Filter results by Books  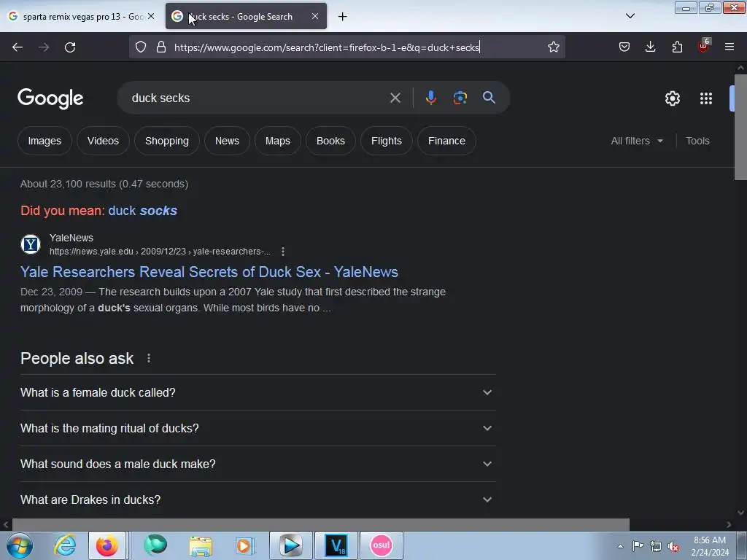point(330,141)
